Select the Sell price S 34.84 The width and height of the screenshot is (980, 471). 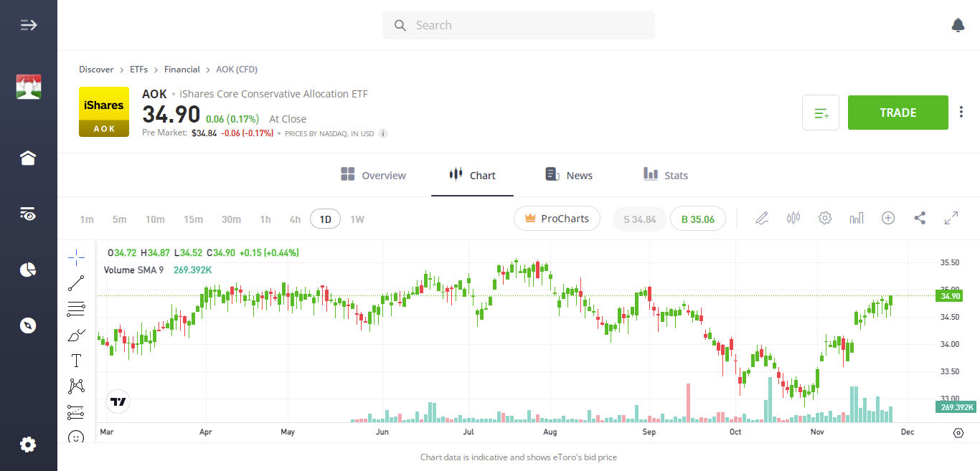(639, 219)
